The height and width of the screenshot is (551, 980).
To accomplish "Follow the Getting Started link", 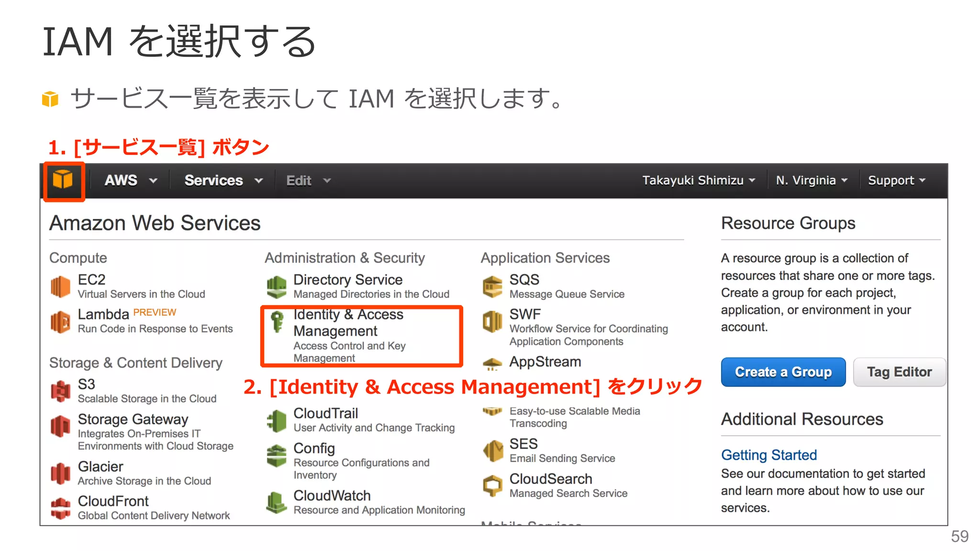I will [769, 455].
